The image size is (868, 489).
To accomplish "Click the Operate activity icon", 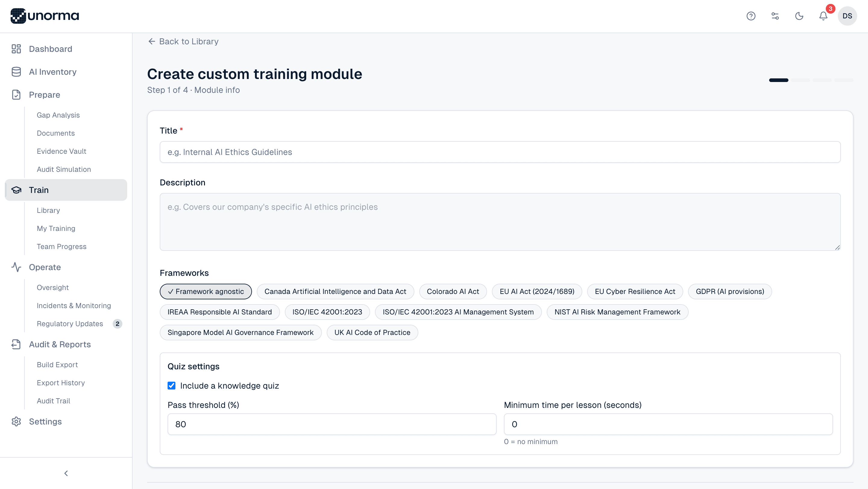I will pyautogui.click(x=16, y=267).
